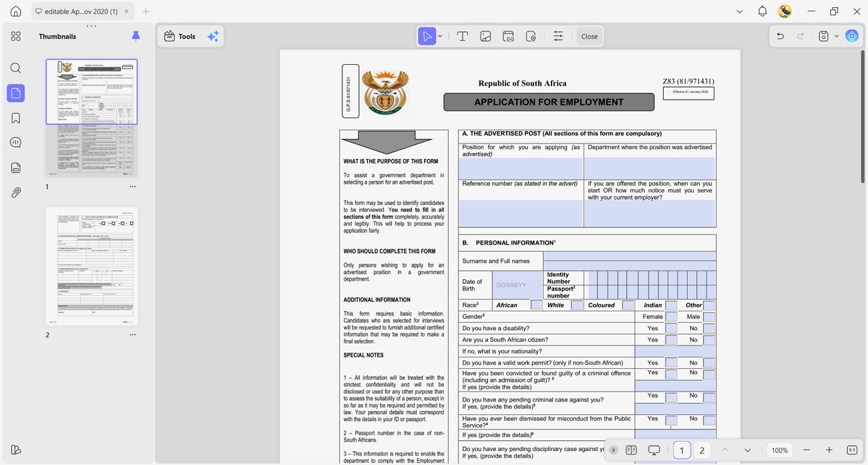Click the nationality answer field
868x465 pixels.
(675, 351)
